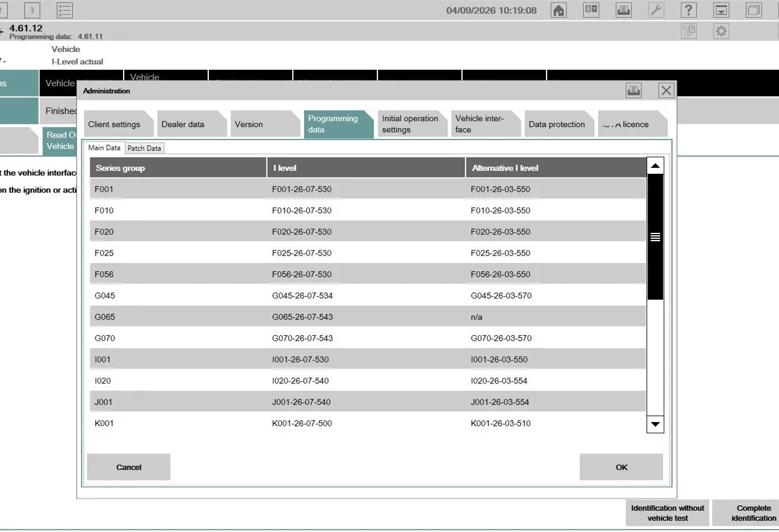Image resolution: width=779 pixels, height=532 pixels.
Task: Open the operations list icon top left
Action: [64, 10]
